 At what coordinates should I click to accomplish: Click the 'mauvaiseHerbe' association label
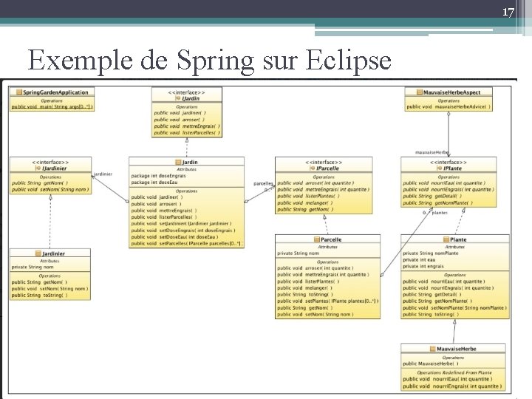pos(432,152)
